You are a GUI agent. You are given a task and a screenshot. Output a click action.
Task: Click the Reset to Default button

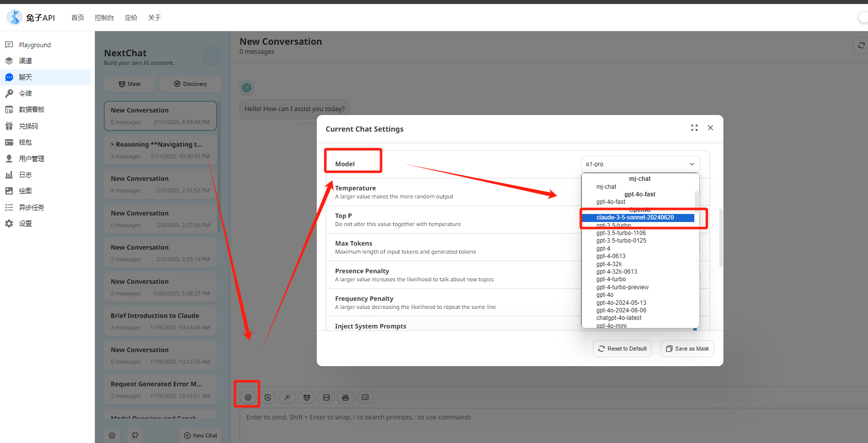click(622, 349)
